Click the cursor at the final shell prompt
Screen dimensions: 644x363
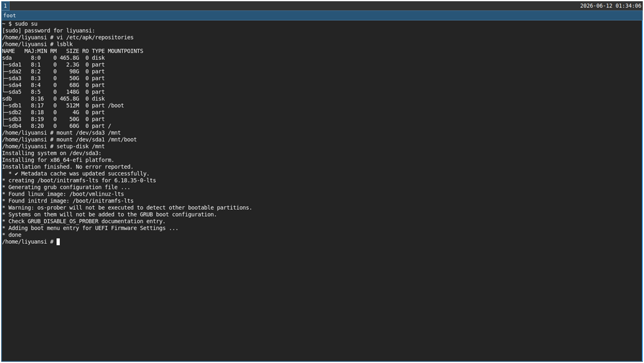click(58, 242)
